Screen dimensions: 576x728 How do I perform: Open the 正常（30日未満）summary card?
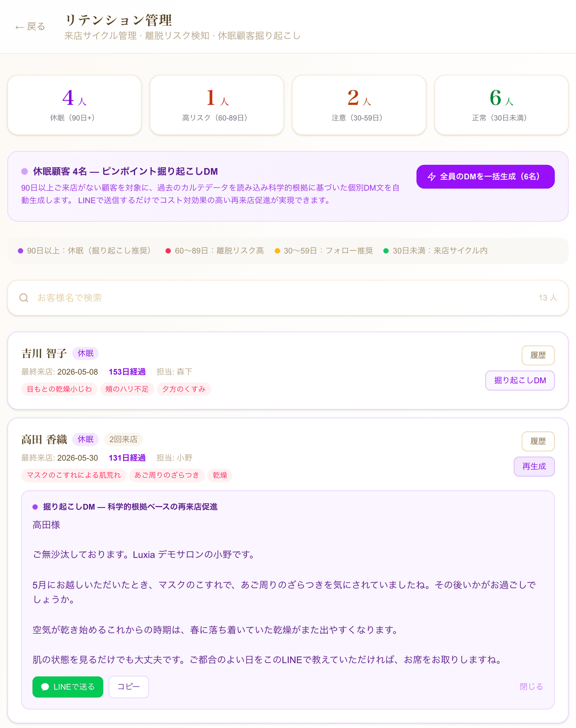coord(502,105)
